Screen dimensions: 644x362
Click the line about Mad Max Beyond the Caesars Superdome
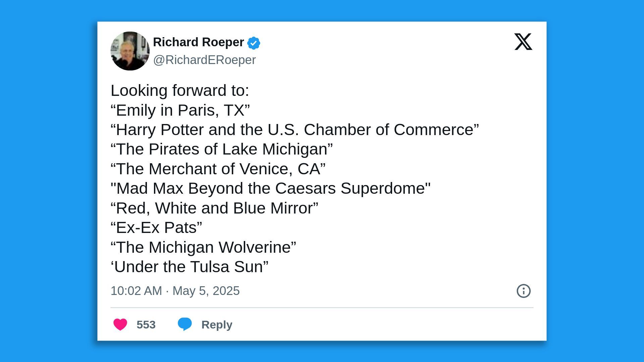coord(270,188)
